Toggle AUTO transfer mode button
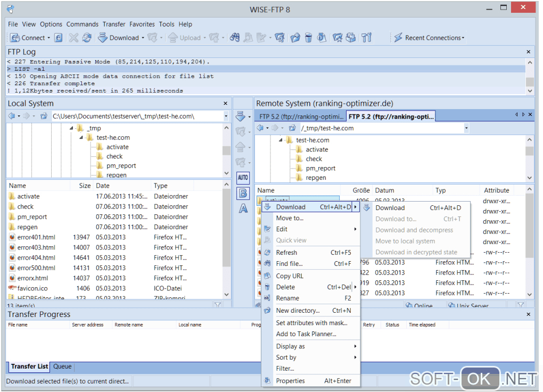This screenshot has width=543, height=392. [243, 178]
